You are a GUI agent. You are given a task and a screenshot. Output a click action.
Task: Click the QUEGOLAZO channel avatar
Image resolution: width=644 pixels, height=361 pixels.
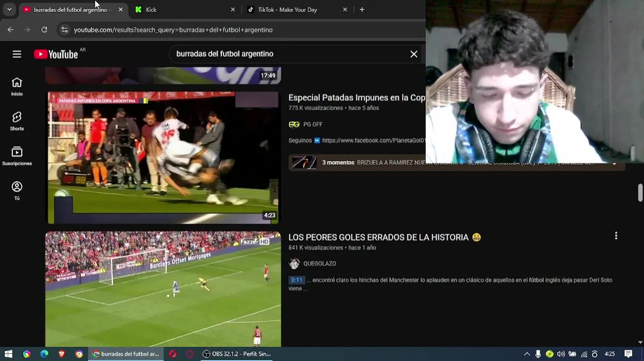click(294, 263)
